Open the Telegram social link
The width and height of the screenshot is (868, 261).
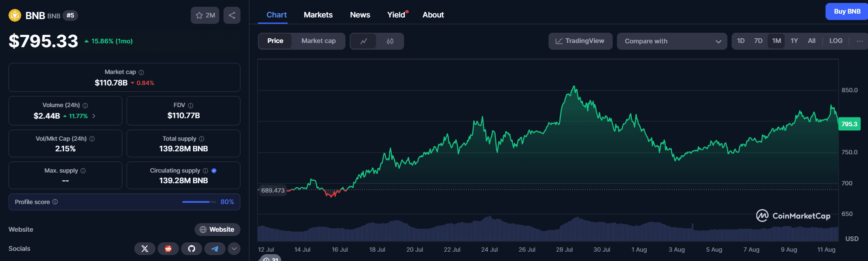(x=215, y=249)
